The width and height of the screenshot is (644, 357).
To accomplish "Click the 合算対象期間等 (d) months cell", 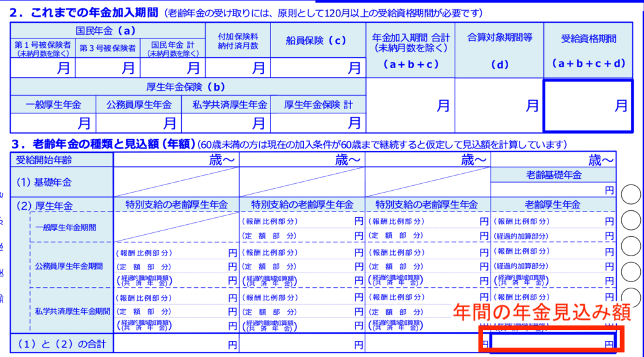I will 498,106.
